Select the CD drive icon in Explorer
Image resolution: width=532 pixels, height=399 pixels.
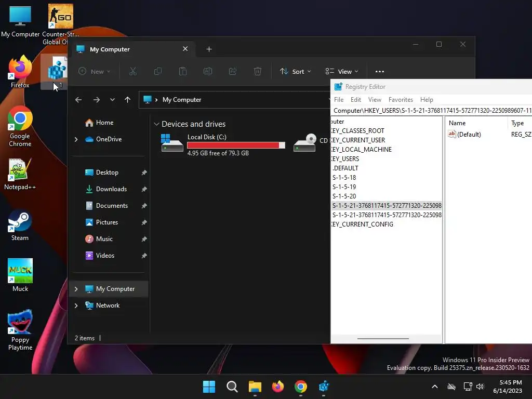click(x=304, y=143)
